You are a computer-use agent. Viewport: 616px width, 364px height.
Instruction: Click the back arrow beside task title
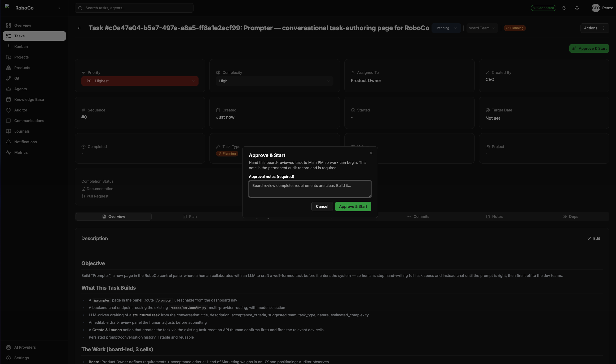tap(80, 28)
